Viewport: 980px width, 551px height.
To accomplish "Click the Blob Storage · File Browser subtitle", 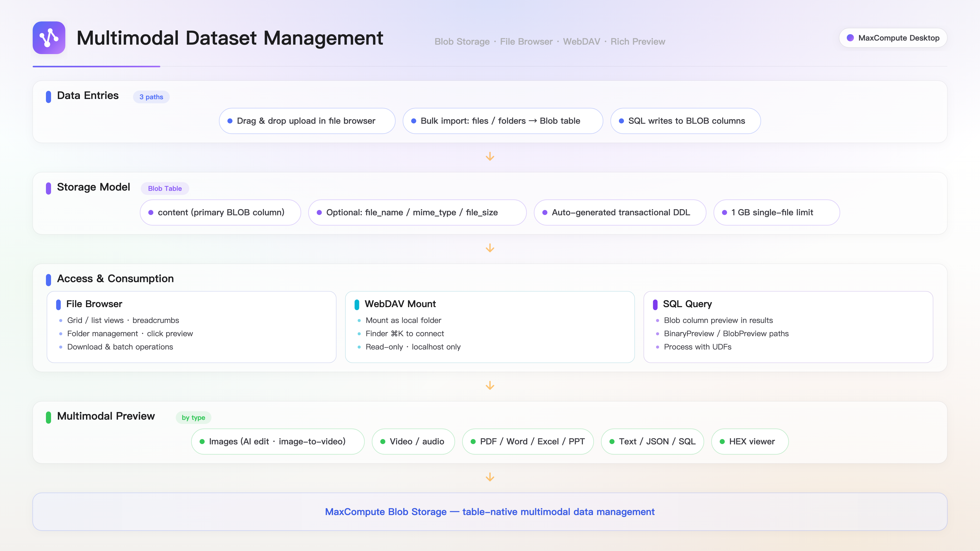I will [x=550, y=41].
